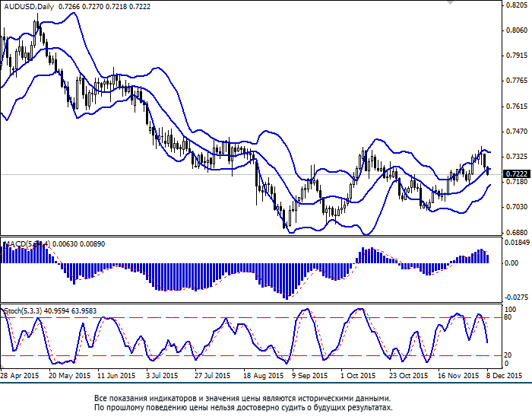
Task: Click the 11 Jun 2015 date label
Action: [116, 376]
